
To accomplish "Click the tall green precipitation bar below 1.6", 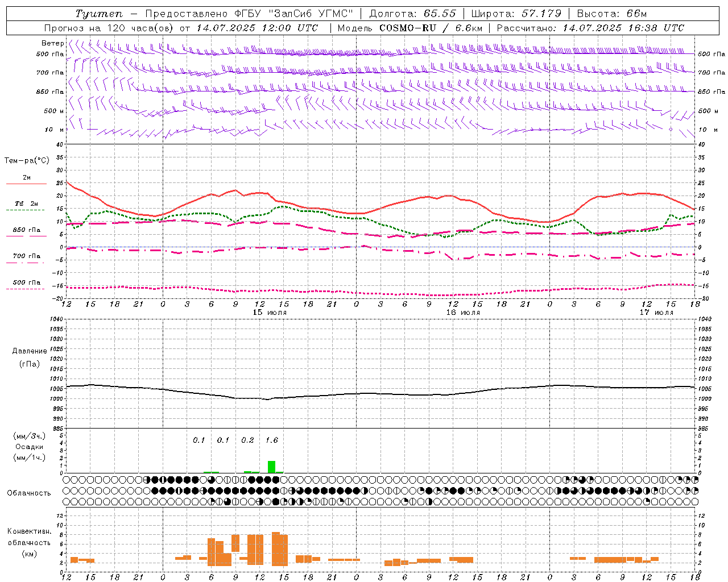I will [x=272, y=467].
